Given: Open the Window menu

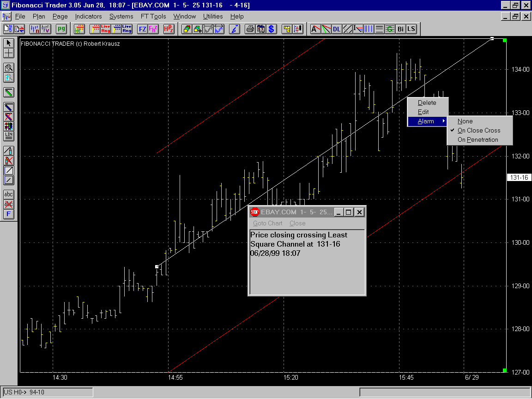Looking at the screenshot, I should [185, 16].
